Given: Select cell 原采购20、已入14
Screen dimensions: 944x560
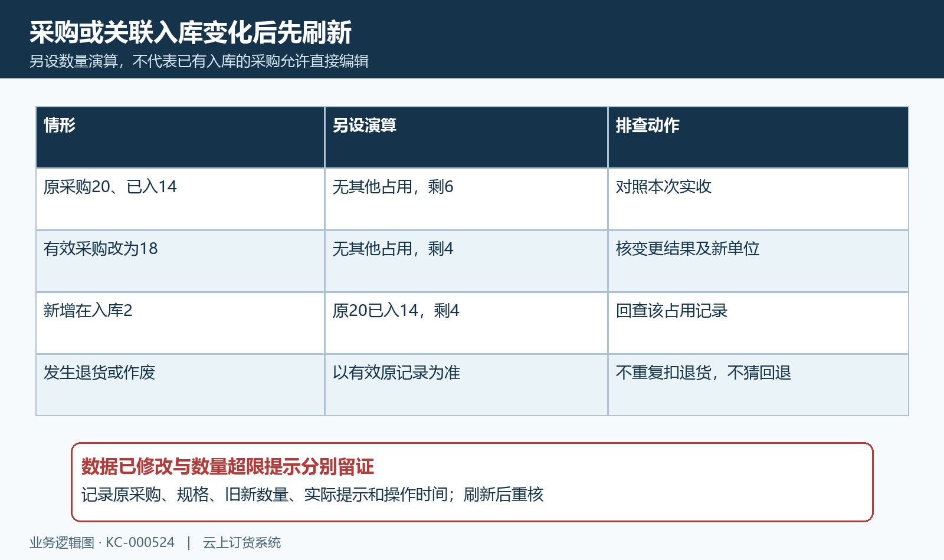Looking at the screenshot, I should [x=181, y=199].
